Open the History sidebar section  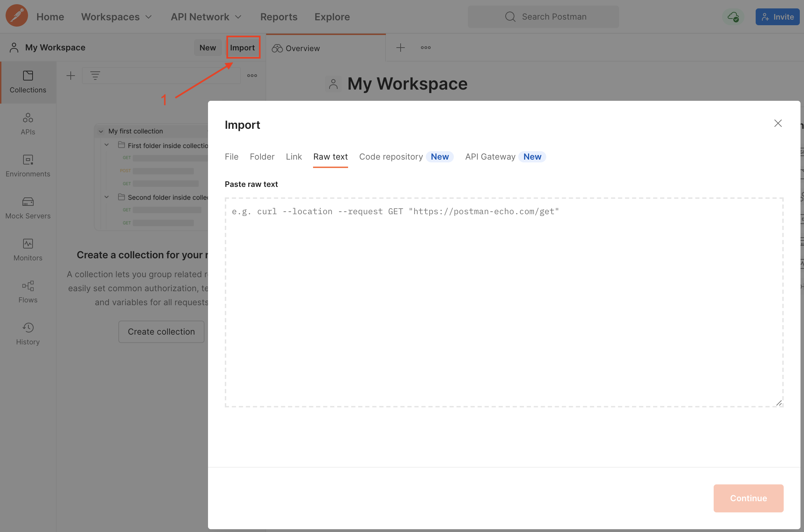tap(28, 334)
